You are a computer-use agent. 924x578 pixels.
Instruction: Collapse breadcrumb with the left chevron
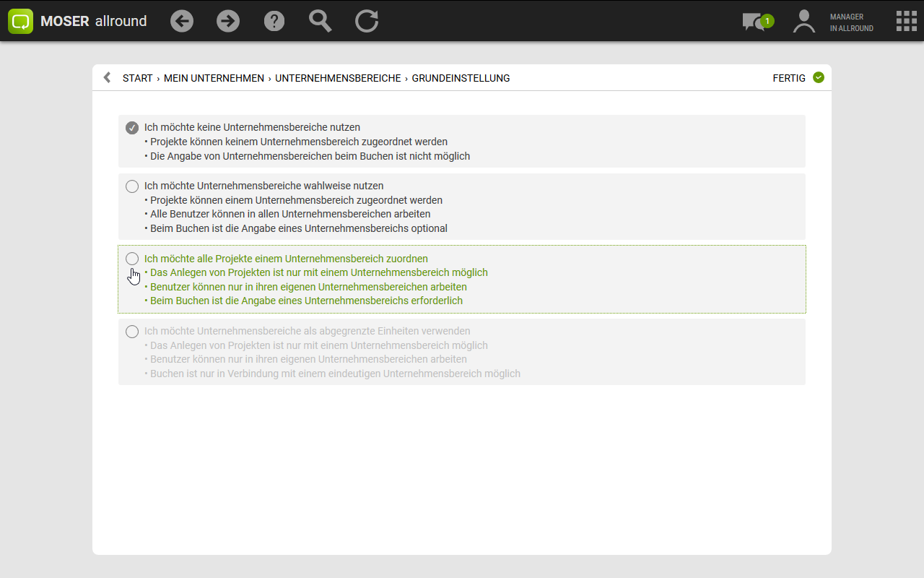[x=107, y=78]
